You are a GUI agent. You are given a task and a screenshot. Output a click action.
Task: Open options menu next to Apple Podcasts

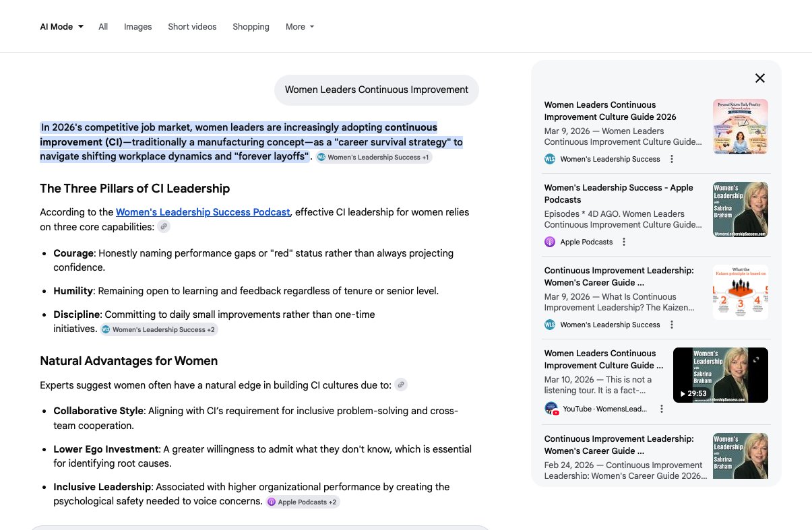[x=624, y=242]
